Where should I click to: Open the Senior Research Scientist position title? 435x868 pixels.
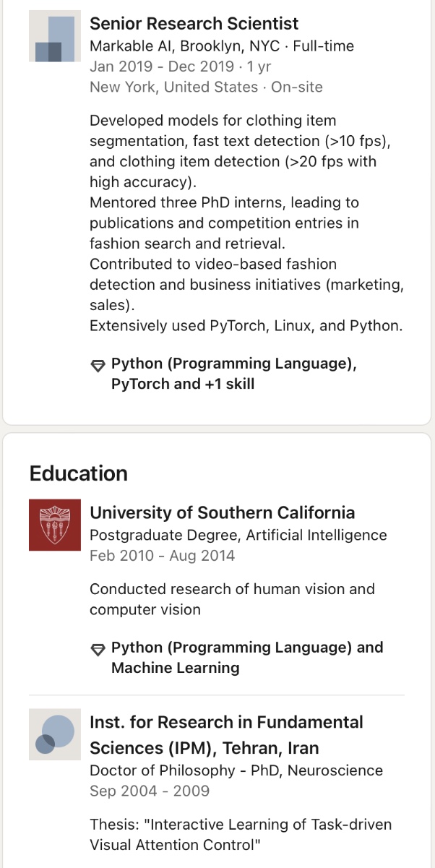click(194, 24)
